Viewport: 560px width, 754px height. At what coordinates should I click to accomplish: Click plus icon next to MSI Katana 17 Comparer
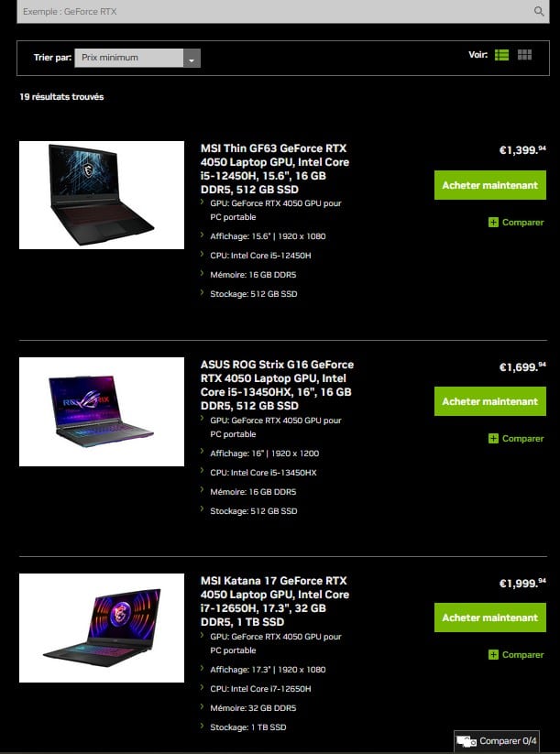[x=493, y=654]
